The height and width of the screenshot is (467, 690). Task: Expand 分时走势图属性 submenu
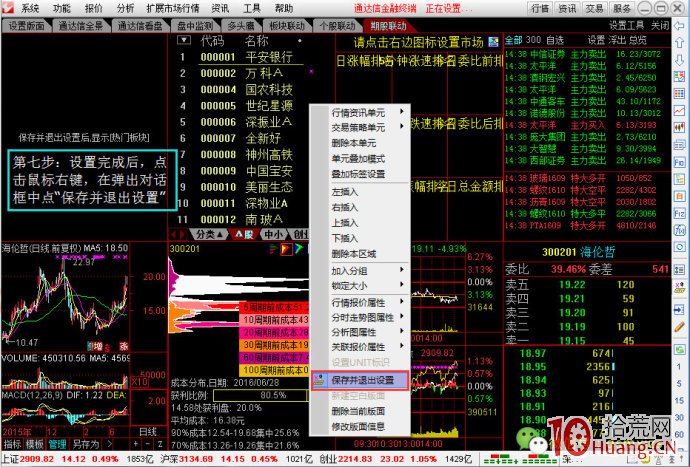(x=360, y=317)
